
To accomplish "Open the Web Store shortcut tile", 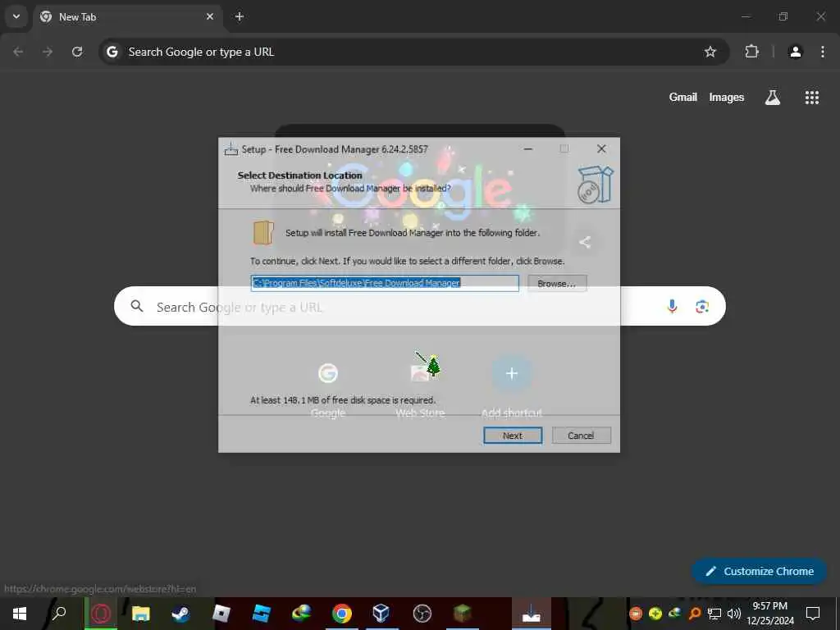I will click(x=421, y=388).
